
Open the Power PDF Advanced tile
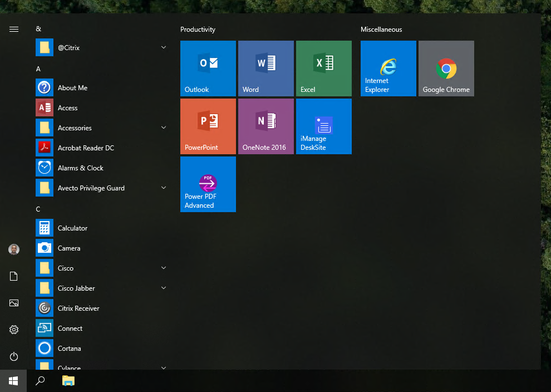pos(208,184)
